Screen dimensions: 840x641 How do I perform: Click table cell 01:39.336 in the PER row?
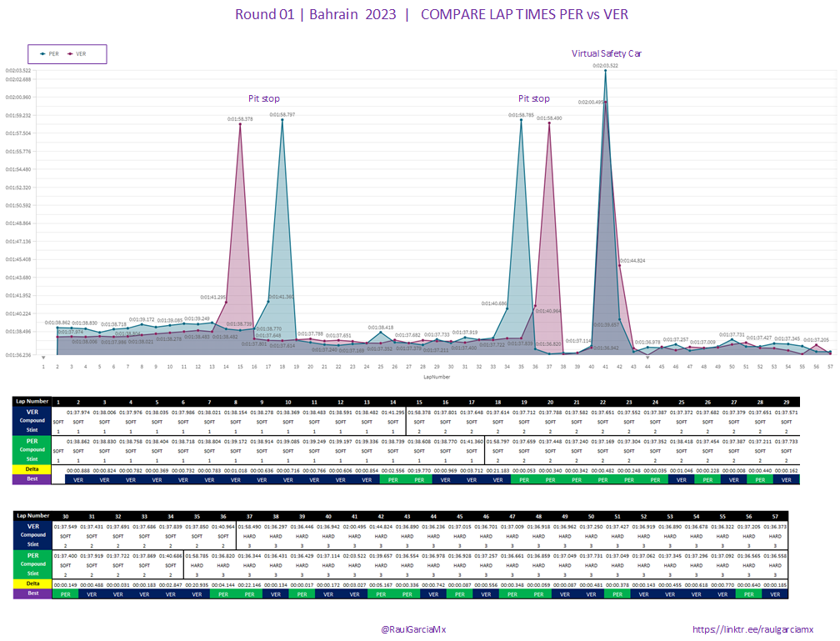(x=367, y=442)
